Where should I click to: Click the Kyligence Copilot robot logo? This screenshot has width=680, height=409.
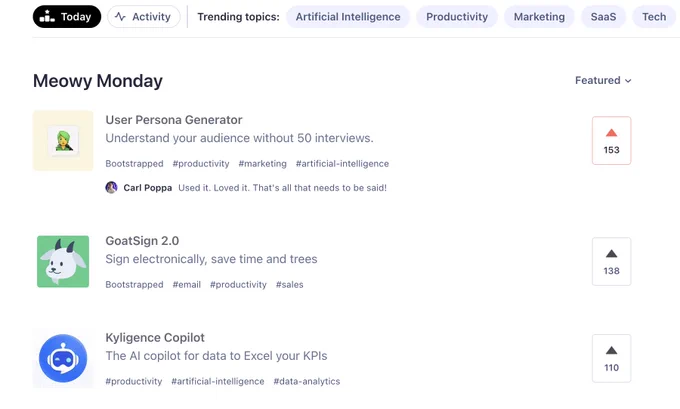63,358
